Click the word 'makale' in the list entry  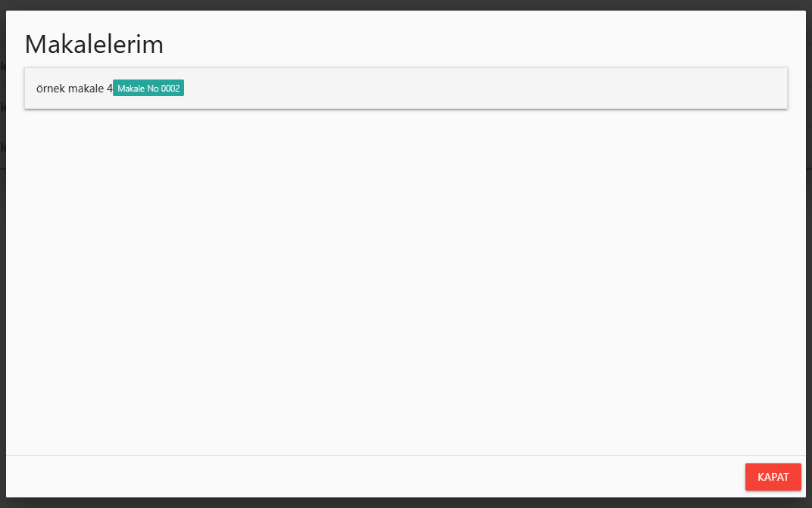86,89
